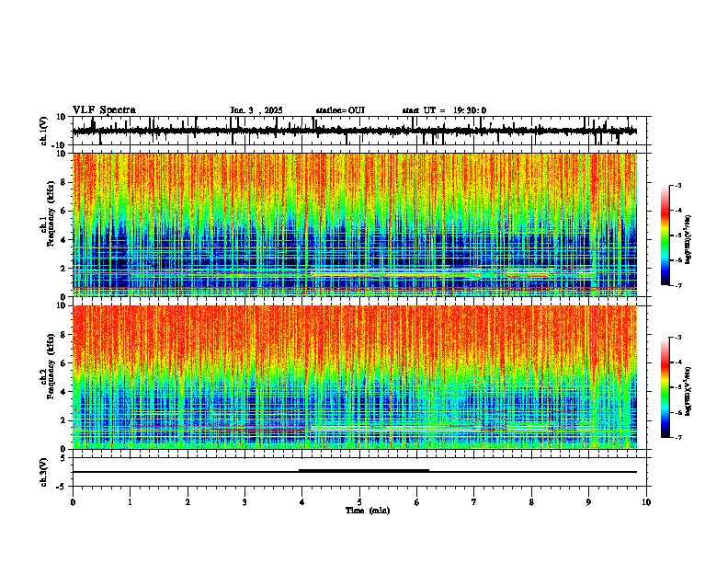The width and height of the screenshot is (728, 563).
Task: Click the 4 kHz tick on ch.1 frequency axis
Action: point(63,240)
